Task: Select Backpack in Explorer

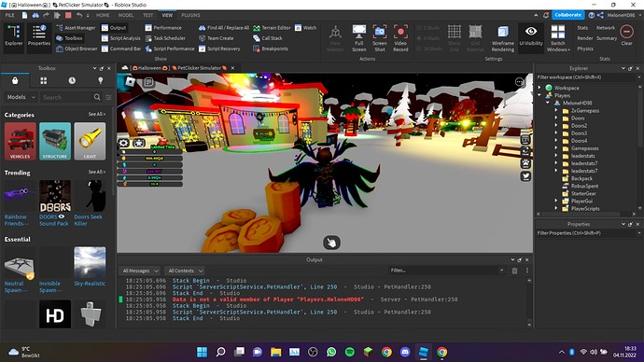Action: tap(581, 178)
